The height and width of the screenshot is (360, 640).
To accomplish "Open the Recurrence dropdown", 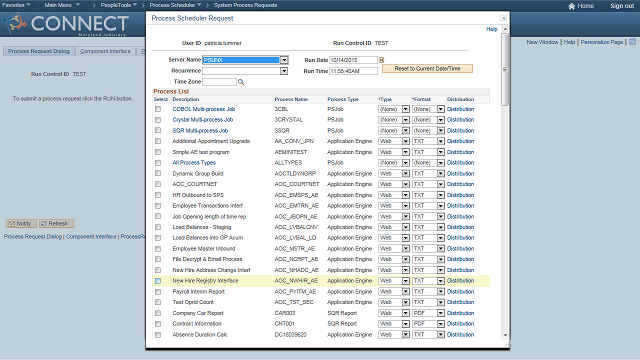I will click(x=284, y=71).
